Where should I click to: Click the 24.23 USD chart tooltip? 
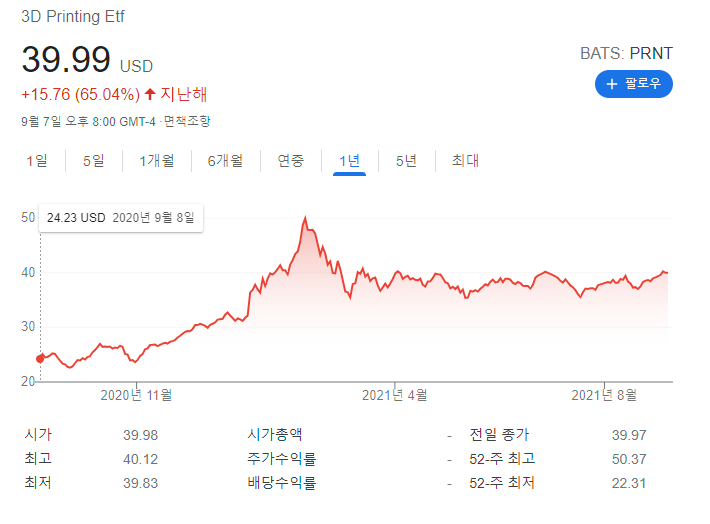tap(121, 218)
